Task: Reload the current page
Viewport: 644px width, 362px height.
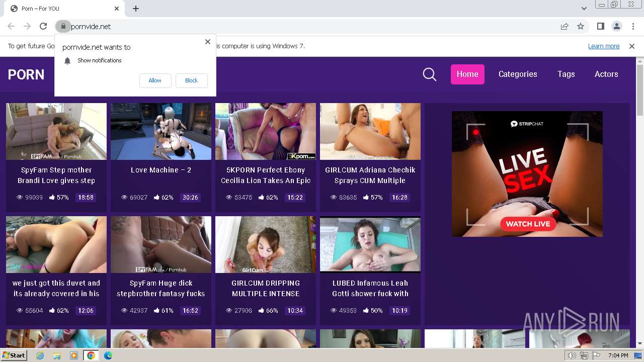Action: [43, 26]
